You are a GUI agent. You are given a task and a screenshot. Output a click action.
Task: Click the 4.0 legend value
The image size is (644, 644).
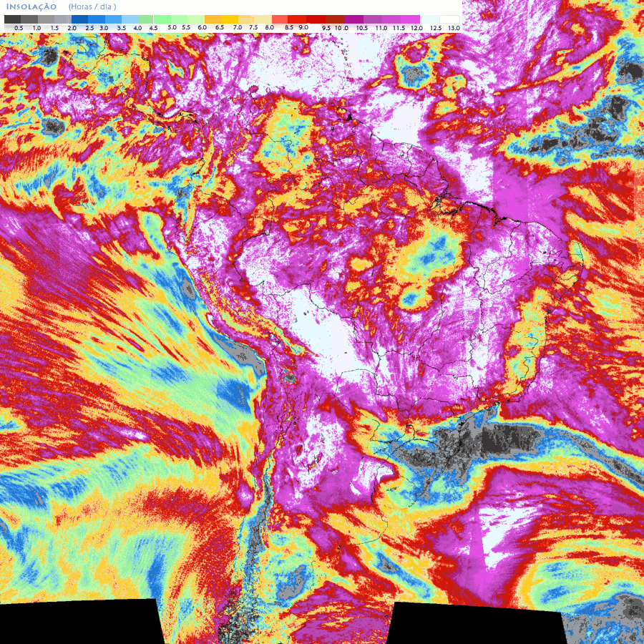[137, 28]
